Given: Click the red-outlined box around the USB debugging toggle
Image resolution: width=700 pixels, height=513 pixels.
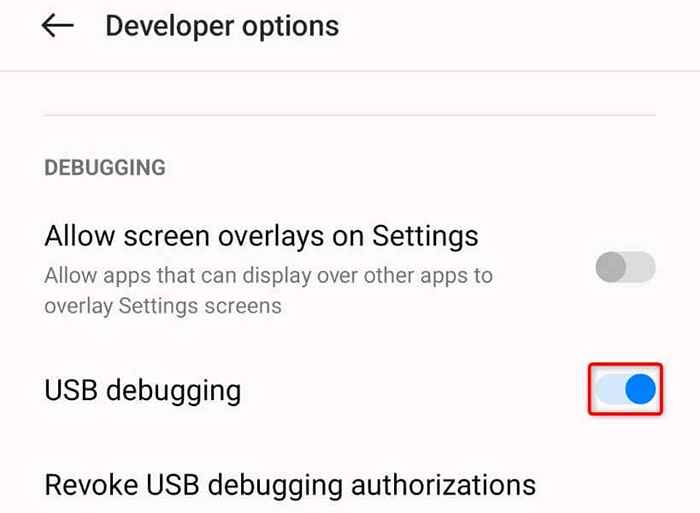Looking at the screenshot, I should 625,389.
